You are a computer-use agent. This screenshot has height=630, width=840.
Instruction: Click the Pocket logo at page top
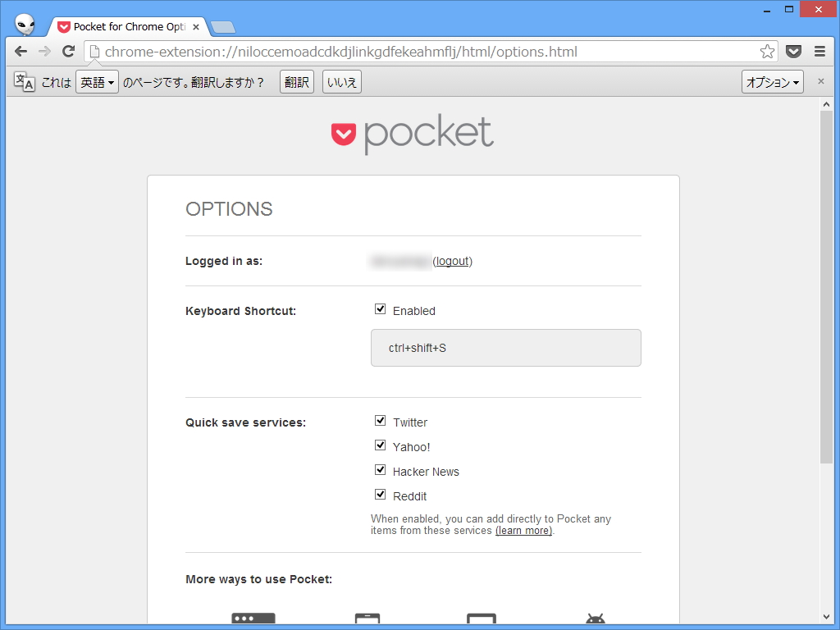tap(413, 134)
